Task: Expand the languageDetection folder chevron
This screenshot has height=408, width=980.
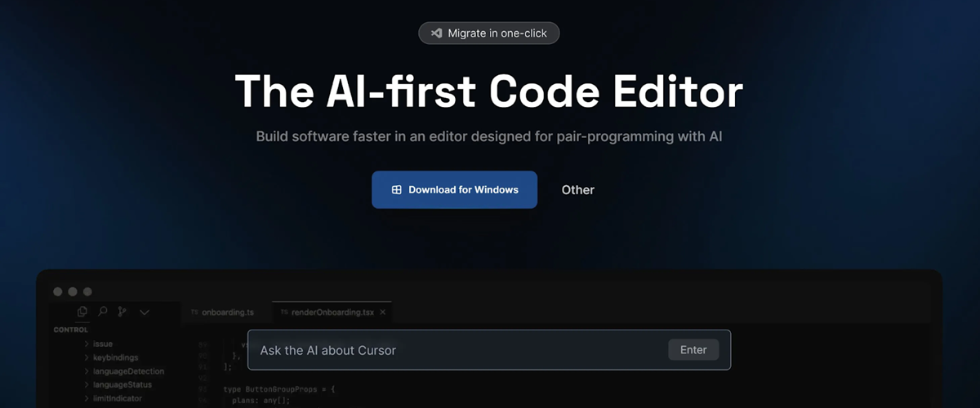Action: (87, 371)
